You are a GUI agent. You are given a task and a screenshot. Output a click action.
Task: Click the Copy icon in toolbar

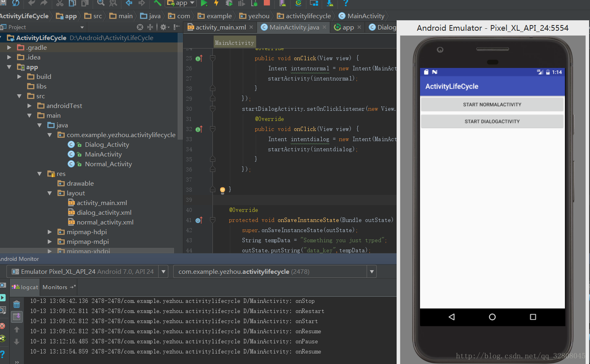click(x=72, y=3)
